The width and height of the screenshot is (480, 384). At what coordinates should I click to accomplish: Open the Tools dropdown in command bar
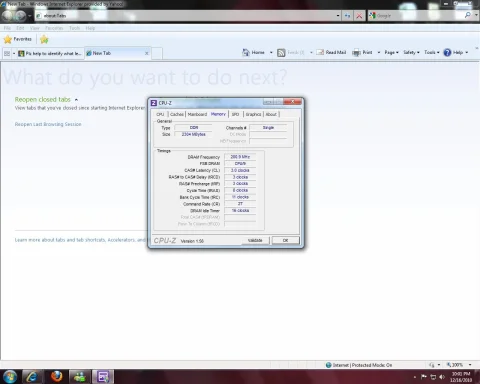click(x=432, y=52)
